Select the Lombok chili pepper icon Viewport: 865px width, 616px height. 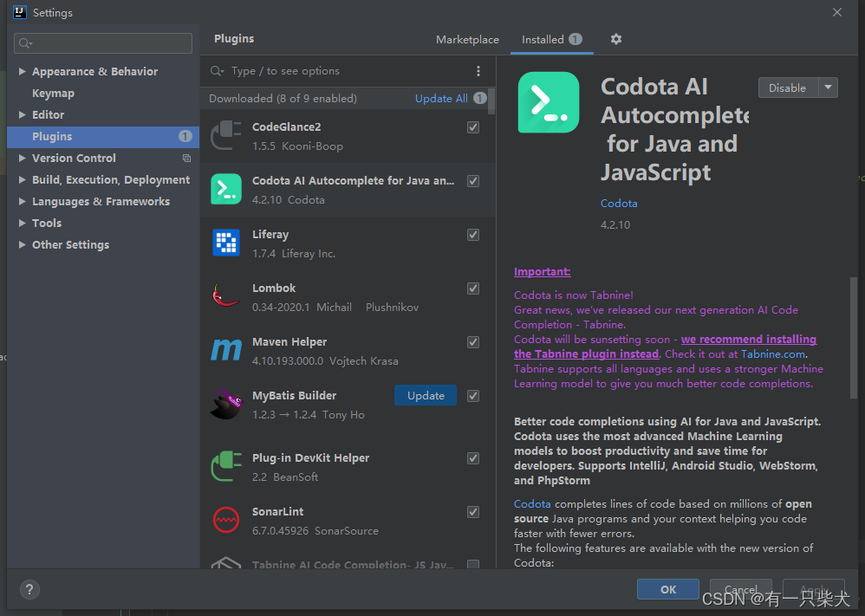pos(226,296)
